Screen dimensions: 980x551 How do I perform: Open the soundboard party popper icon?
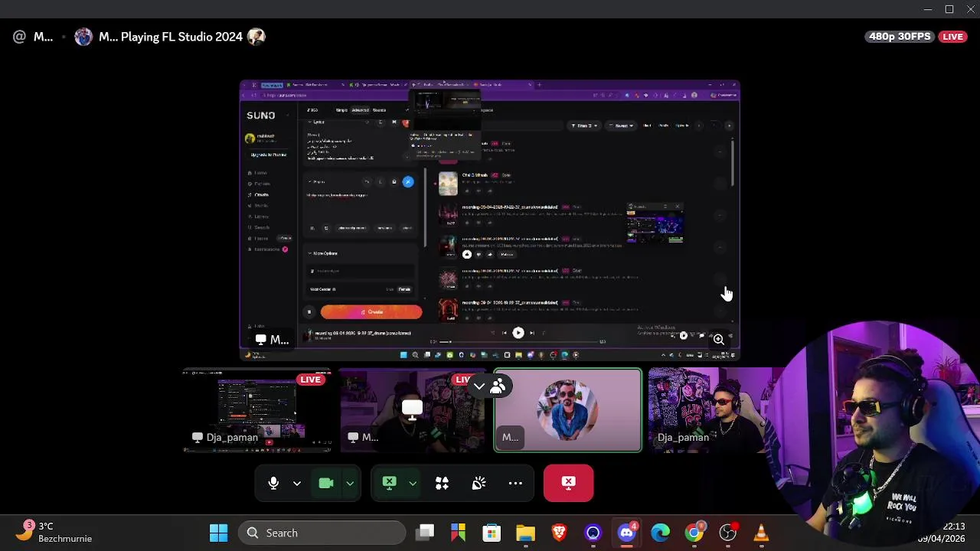(479, 483)
